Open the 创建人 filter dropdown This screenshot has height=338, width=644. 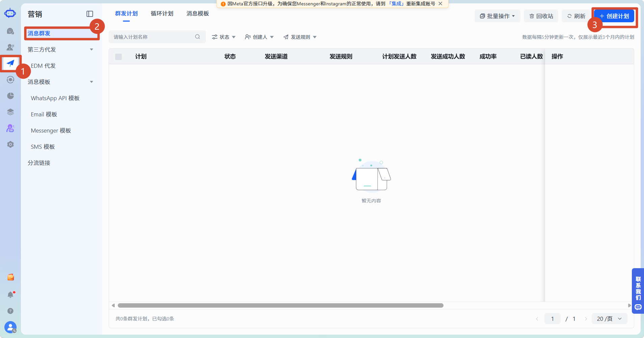click(259, 37)
